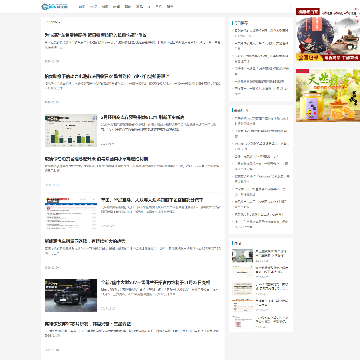The image size is (360, 360).
Task: Open the headline beside the black car photo
Action: point(155,282)
